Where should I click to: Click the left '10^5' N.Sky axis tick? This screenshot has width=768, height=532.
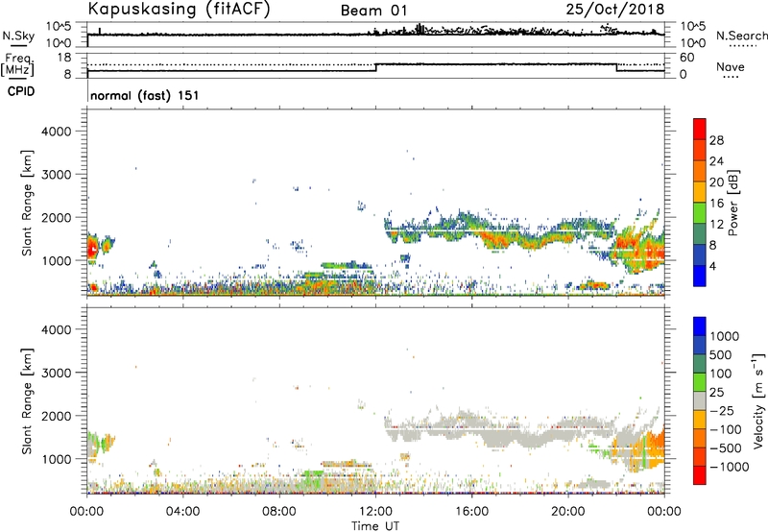[x=59, y=26]
